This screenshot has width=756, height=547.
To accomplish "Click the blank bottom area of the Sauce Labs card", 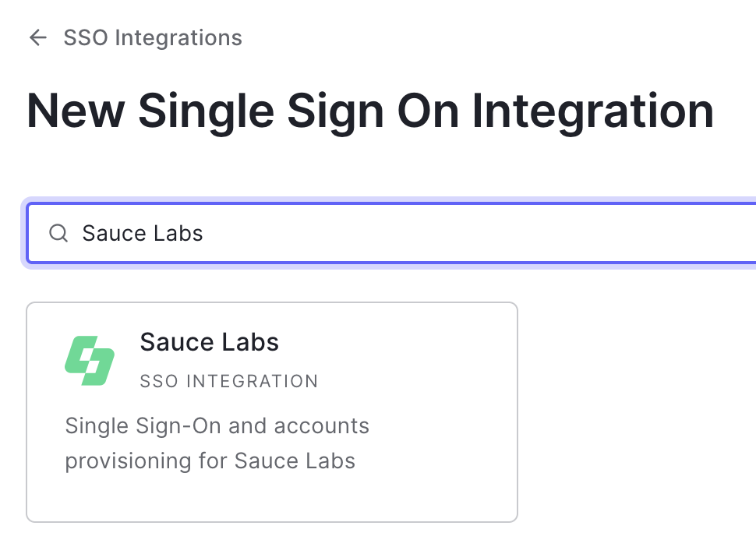I will [x=272, y=497].
